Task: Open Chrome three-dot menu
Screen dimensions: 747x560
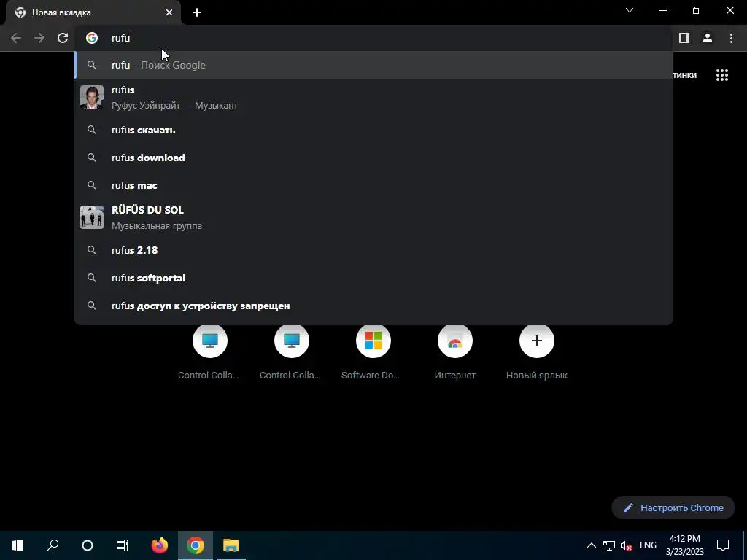Action: (x=731, y=38)
